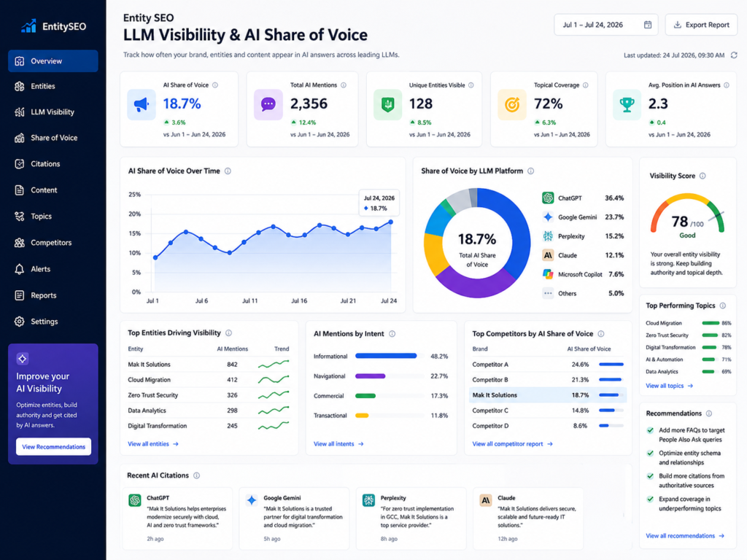This screenshot has height=560, width=747.
Task: Click the ChatGPT icon in Recent AI Citations
Action: pyautogui.click(x=135, y=500)
